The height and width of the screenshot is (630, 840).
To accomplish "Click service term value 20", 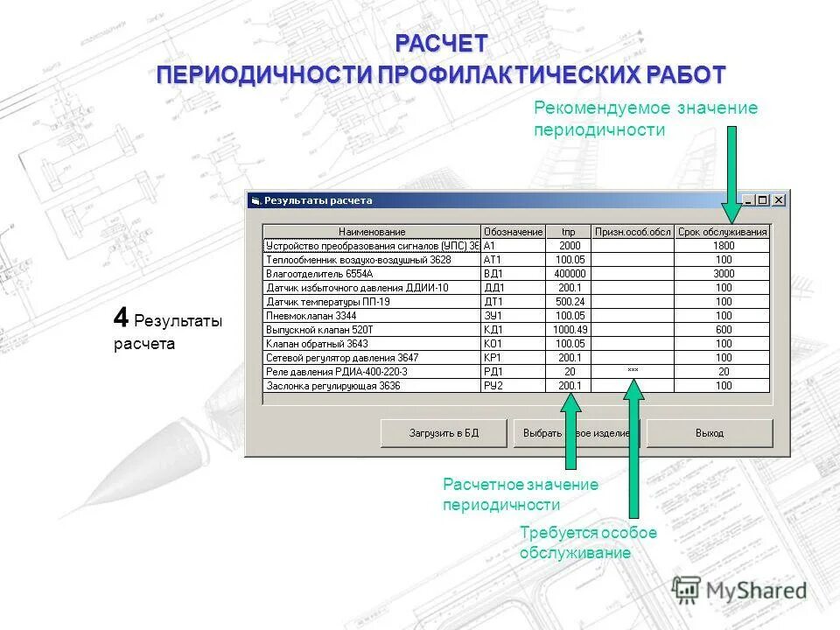I will pos(722,371).
